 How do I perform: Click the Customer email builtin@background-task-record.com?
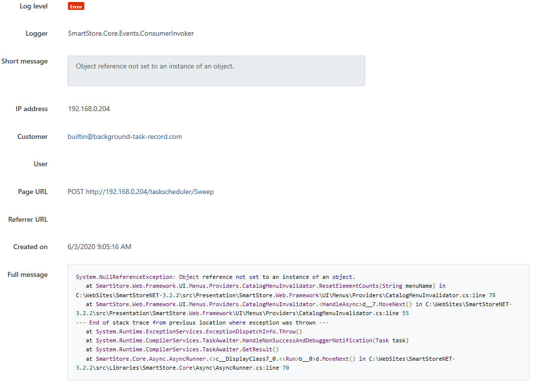pyautogui.click(x=125, y=136)
